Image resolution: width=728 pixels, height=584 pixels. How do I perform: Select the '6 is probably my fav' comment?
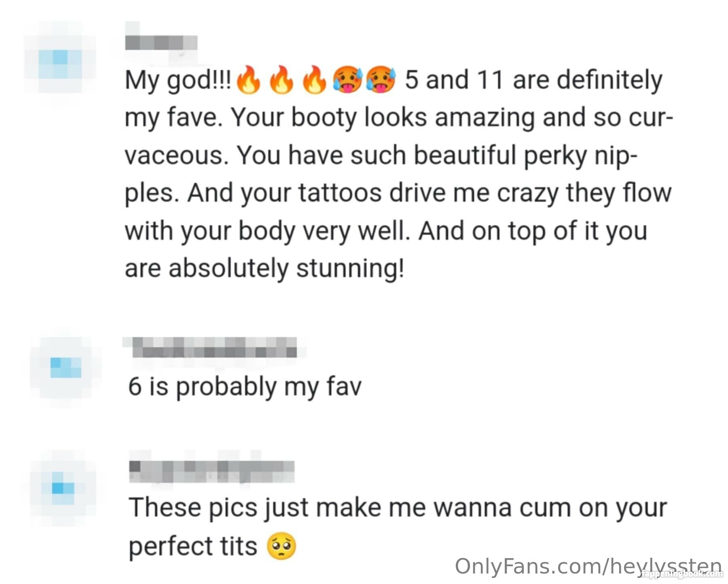tap(244, 386)
